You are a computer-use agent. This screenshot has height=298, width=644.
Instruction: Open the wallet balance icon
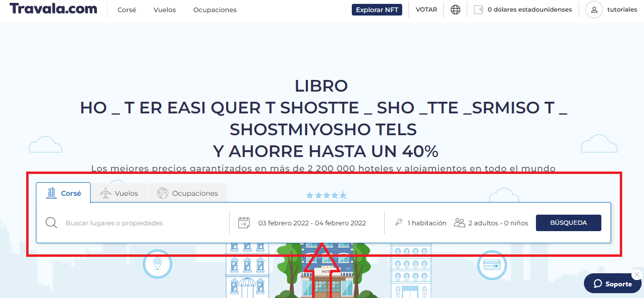click(x=478, y=10)
